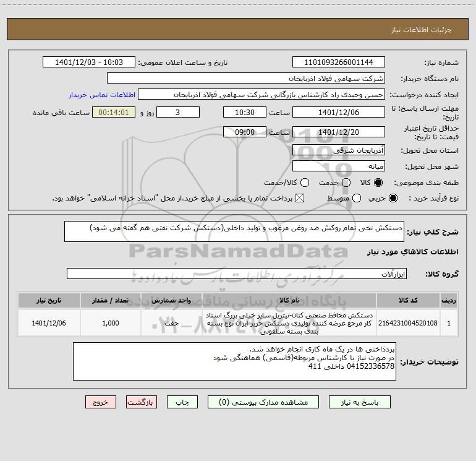476x461 pixels.
Task: Click the ایجاد کننده درخواست field
Action: 261,95
